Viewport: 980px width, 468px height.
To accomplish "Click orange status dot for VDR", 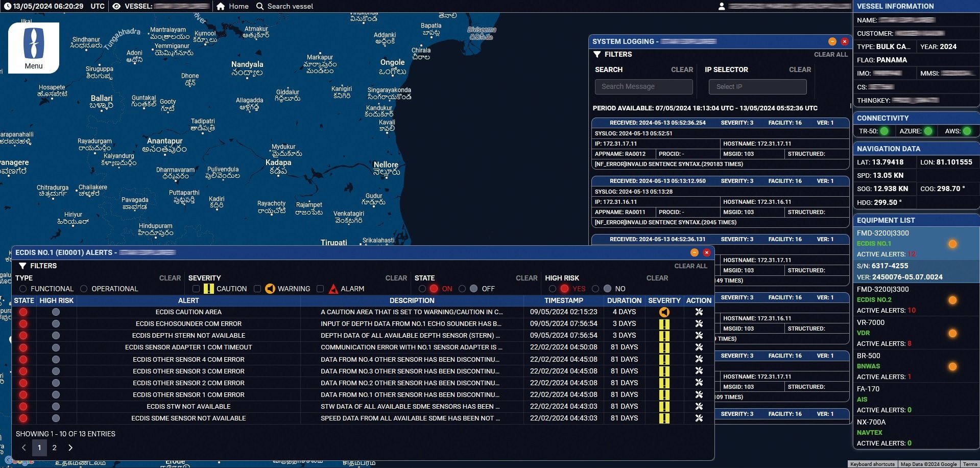I will point(952,333).
